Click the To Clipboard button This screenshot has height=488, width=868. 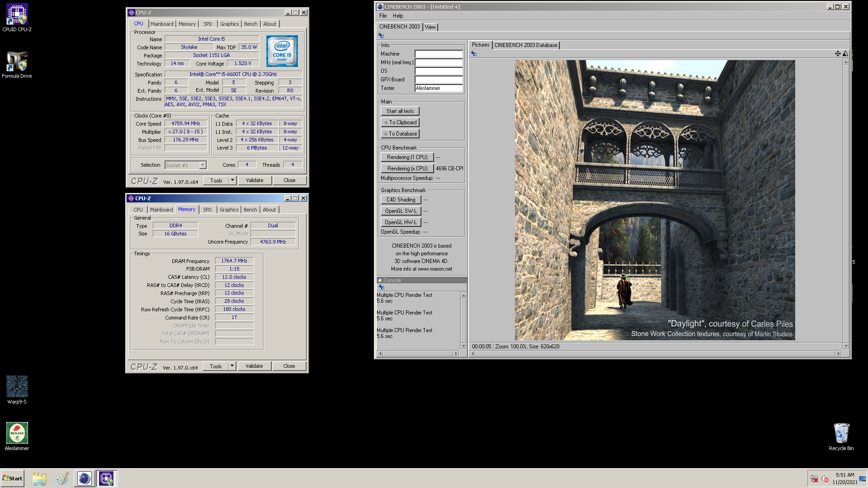pyautogui.click(x=400, y=122)
